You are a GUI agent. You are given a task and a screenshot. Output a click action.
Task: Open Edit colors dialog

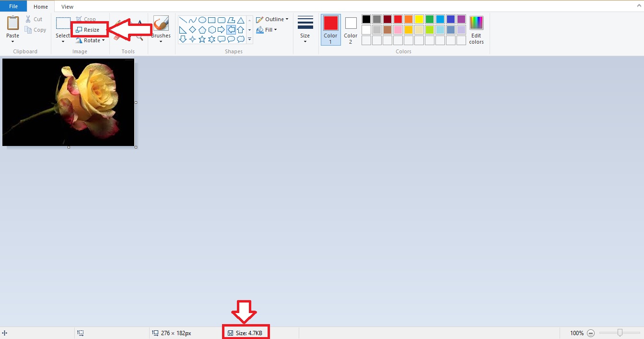476,30
